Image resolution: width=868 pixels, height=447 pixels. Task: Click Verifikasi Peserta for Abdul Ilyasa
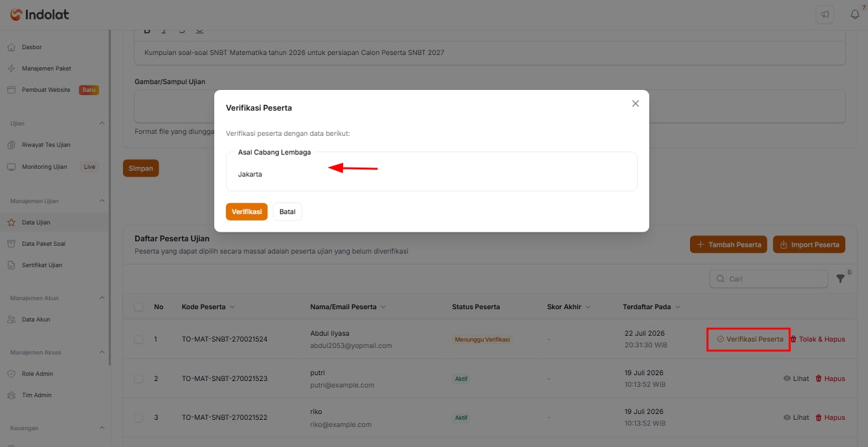749,340
